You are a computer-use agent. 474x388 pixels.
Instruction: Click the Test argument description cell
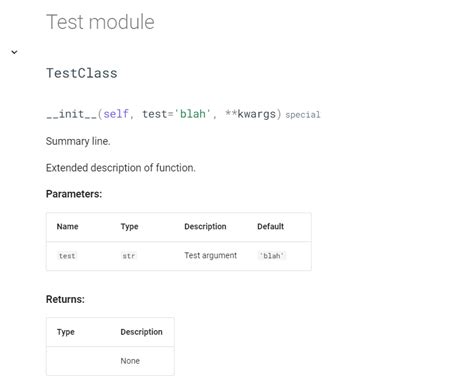point(211,256)
